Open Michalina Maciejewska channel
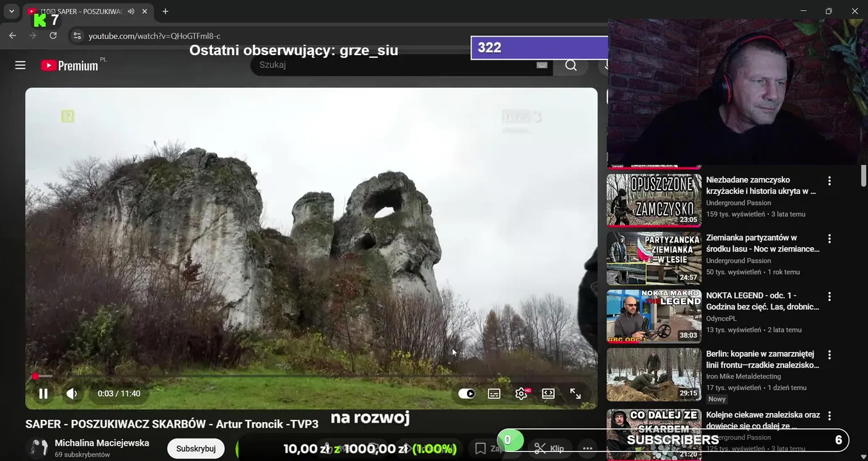 pyautogui.click(x=102, y=443)
